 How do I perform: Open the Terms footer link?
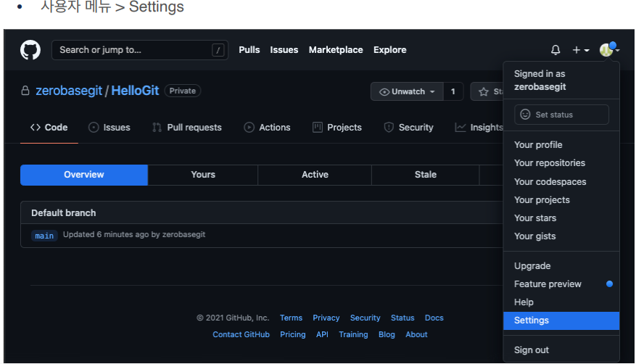click(291, 318)
